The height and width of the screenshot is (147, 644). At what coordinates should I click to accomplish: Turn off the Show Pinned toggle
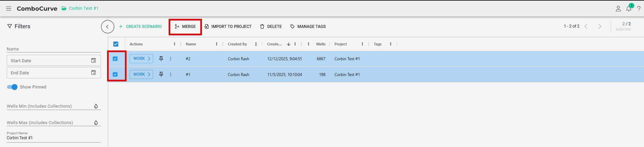coord(12,87)
